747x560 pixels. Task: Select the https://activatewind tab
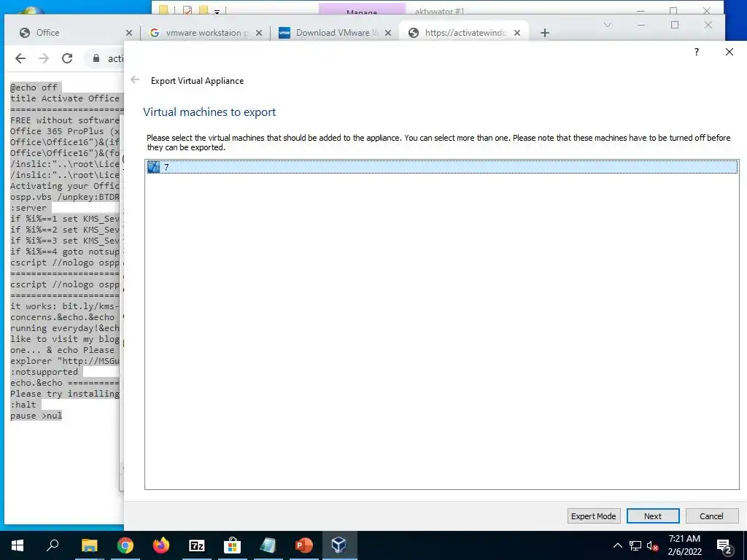[x=465, y=33]
